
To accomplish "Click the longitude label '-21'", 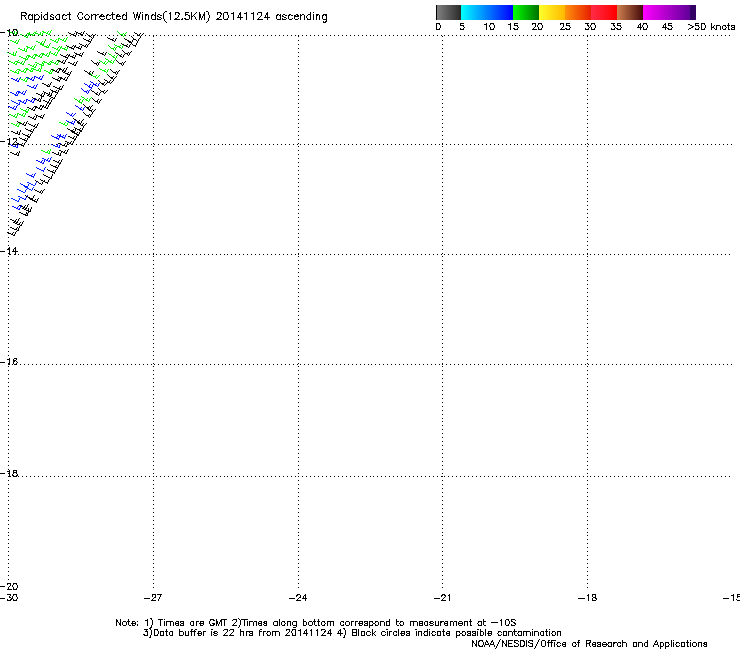I will 443,598.
